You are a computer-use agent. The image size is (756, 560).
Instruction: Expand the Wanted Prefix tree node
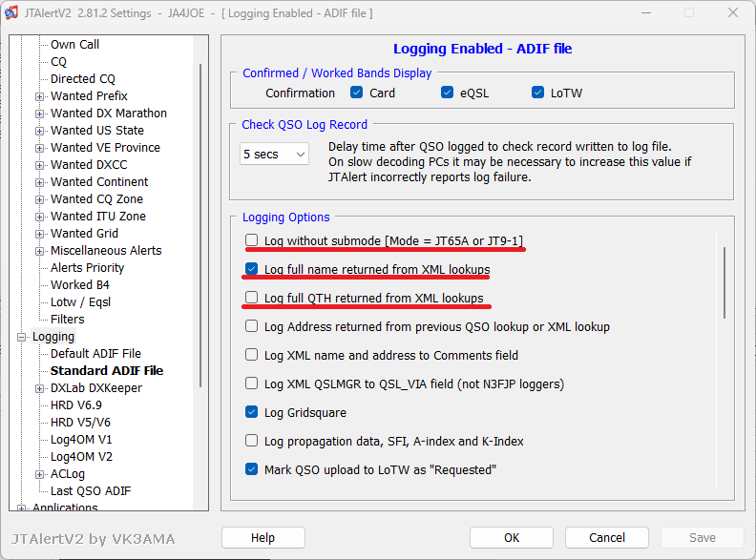tap(40, 96)
